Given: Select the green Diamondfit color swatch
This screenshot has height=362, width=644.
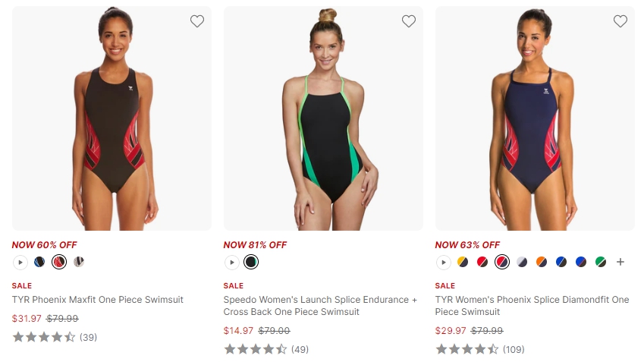Looking at the screenshot, I should point(601,263).
